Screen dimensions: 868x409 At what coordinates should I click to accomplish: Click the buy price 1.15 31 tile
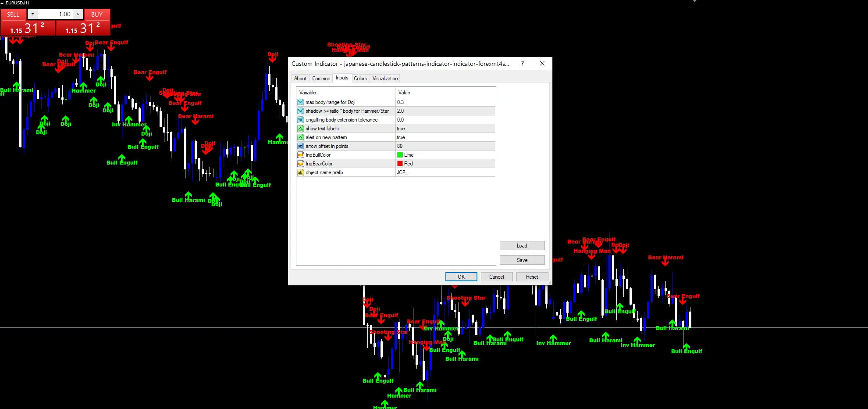pyautogui.click(x=83, y=28)
